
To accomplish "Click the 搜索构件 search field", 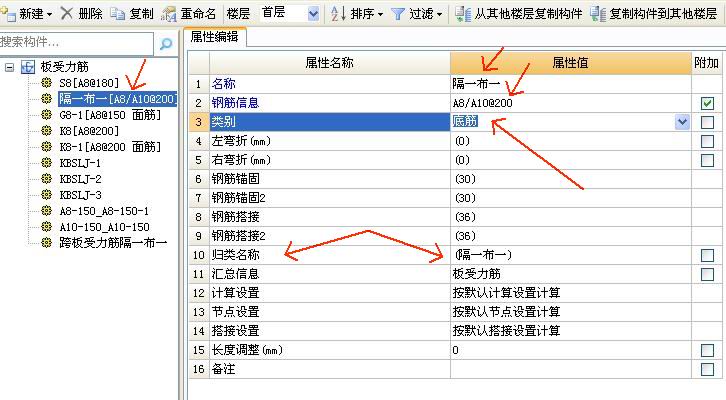I will (76, 43).
